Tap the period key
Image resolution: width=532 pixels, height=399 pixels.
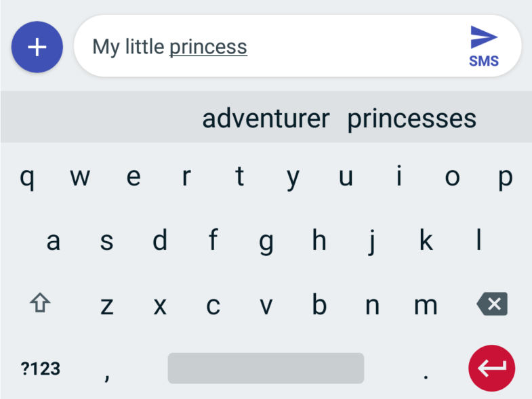426,369
